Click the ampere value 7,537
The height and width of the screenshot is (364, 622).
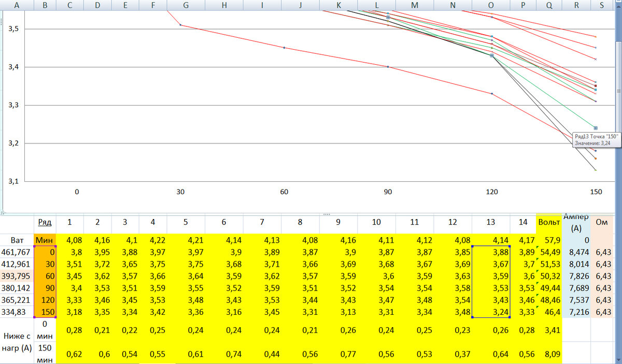[x=576, y=300]
